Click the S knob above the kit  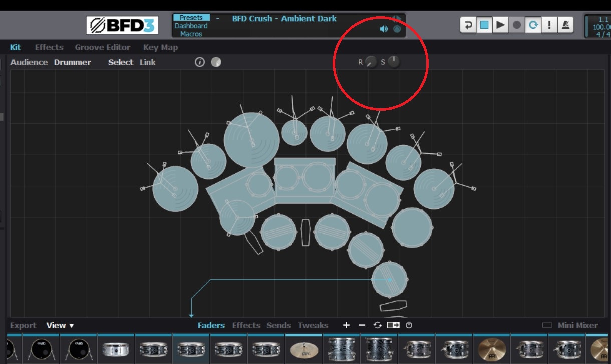pyautogui.click(x=394, y=62)
